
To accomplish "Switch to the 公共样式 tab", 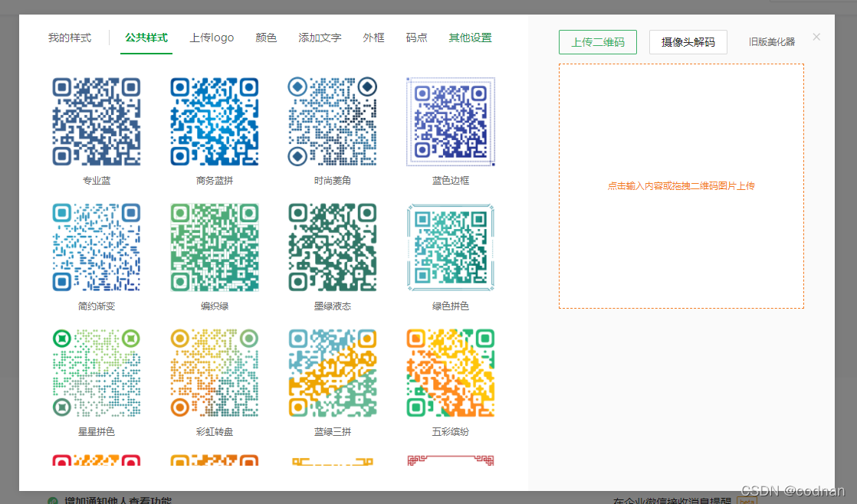I will point(146,38).
